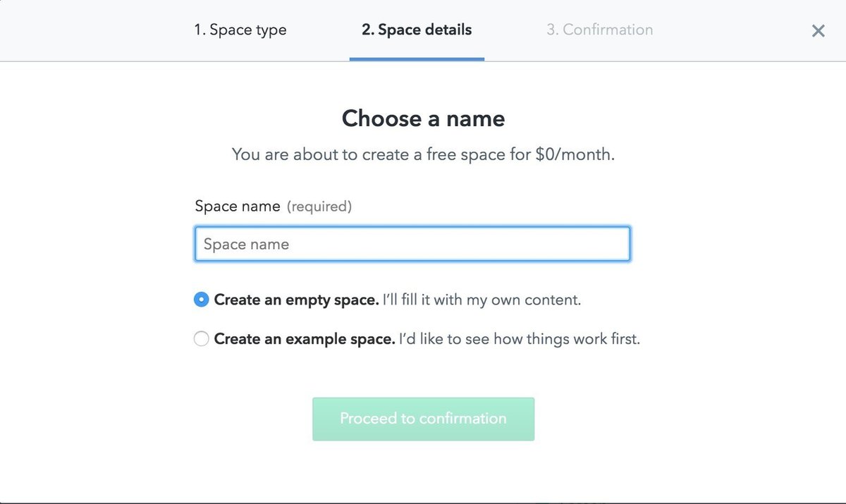Choose the example space radio button
Image resolution: width=846 pixels, height=504 pixels.
[x=202, y=339]
